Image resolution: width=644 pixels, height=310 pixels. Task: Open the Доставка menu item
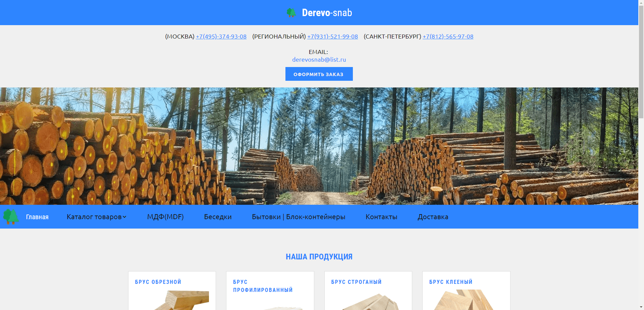tap(433, 217)
